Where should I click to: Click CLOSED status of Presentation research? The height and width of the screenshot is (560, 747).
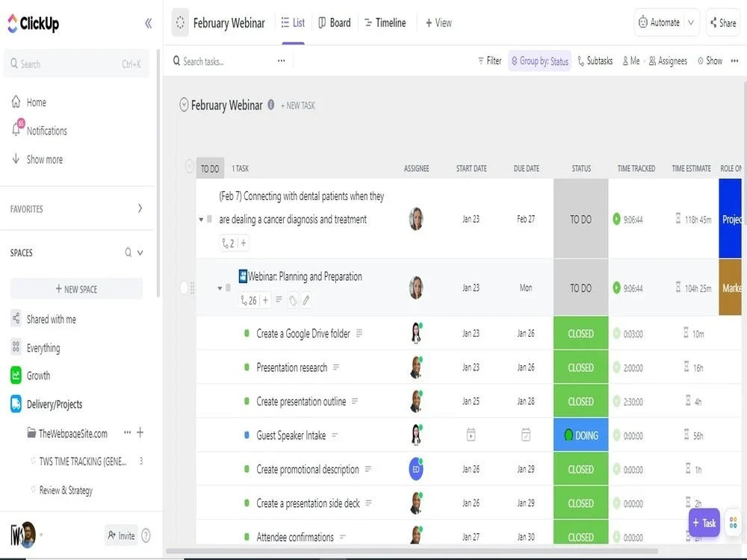click(x=580, y=367)
